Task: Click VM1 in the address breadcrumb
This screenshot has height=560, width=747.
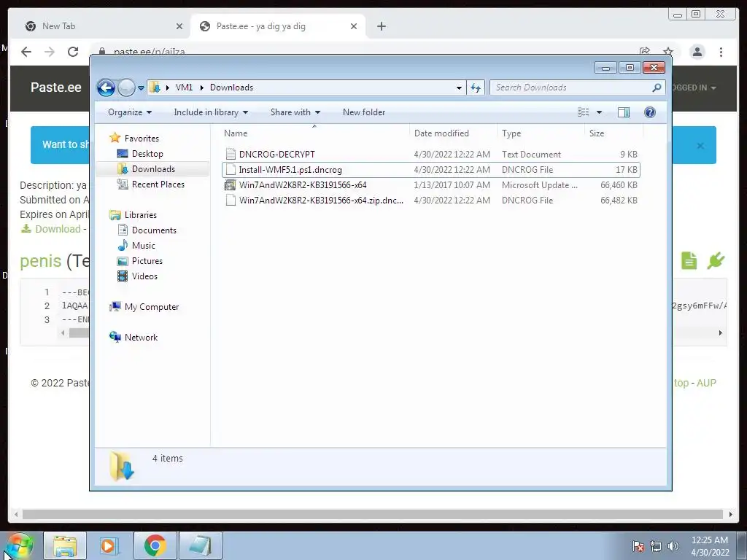Action: point(184,87)
